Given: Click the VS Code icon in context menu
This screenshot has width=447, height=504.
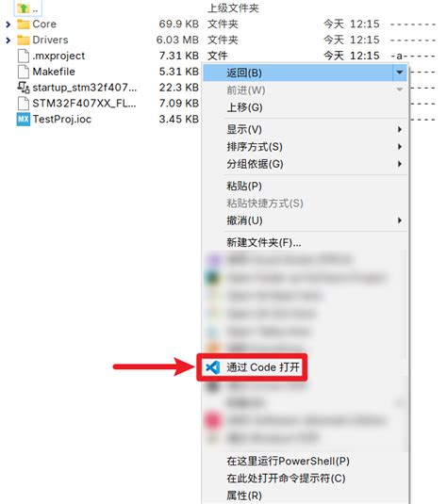Looking at the screenshot, I should pyautogui.click(x=213, y=367).
